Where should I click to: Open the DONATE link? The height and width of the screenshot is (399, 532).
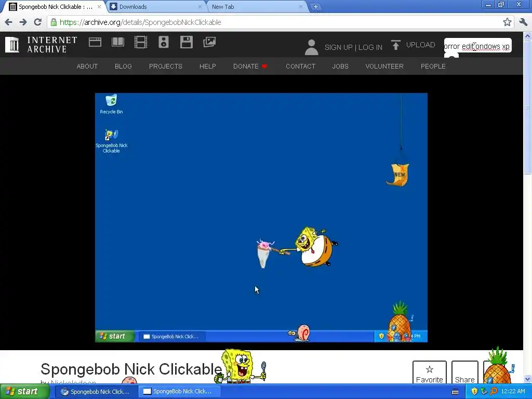point(250,66)
